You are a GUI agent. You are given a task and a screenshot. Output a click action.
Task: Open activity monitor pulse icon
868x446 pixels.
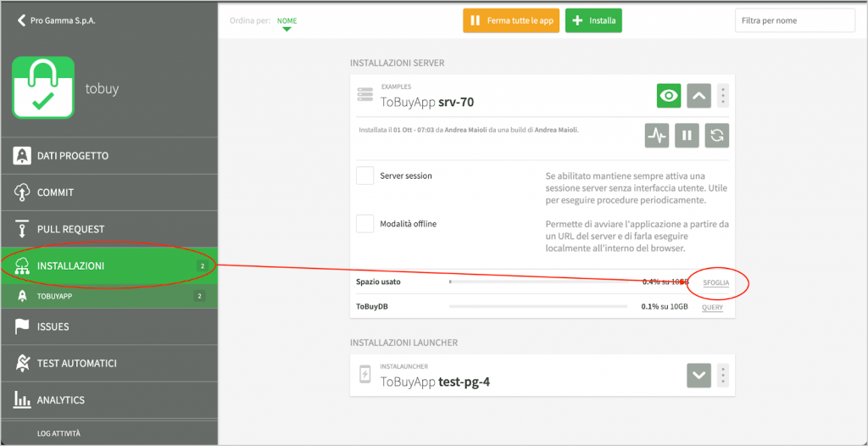[657, 135]
